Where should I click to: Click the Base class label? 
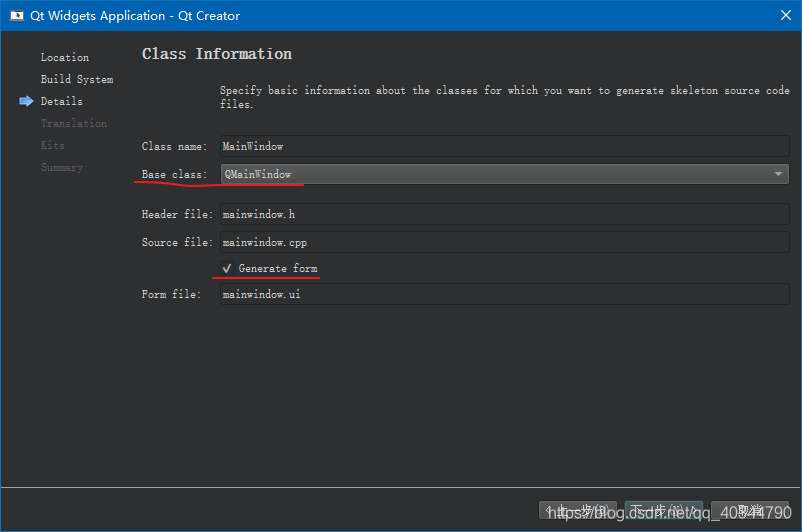click(174, 174)
